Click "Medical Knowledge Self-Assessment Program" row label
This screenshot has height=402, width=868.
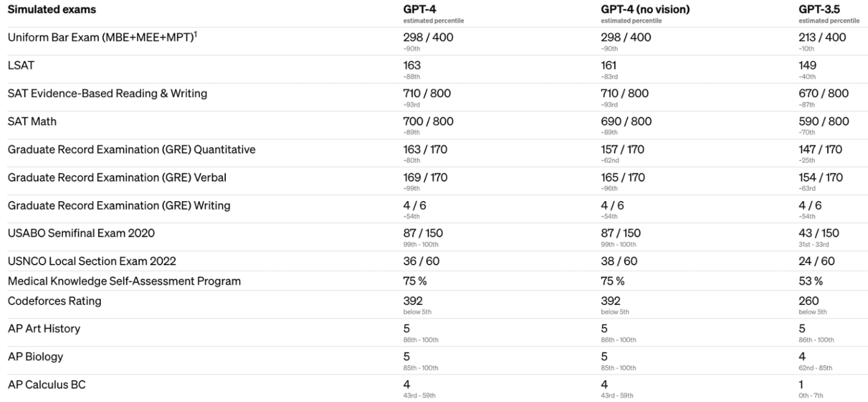point(124,281)
